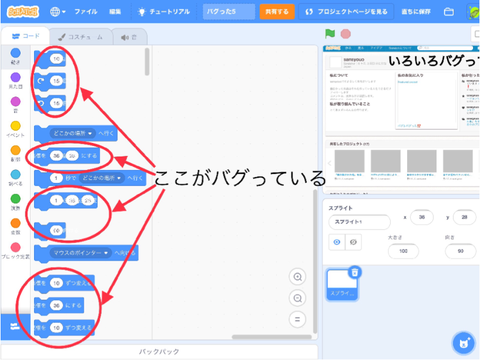Screen dimensions: 480x360
Task: Click the Choose a Sprite cat button
Action: (x=463, y=343)
